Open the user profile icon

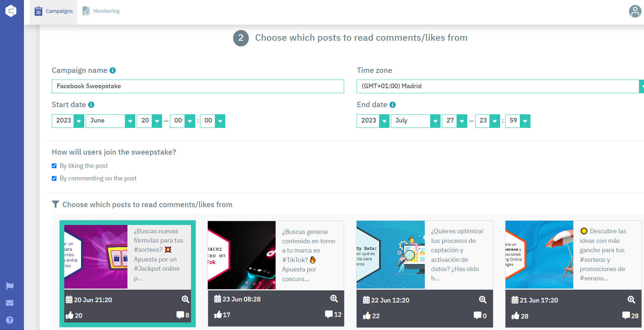635,11
